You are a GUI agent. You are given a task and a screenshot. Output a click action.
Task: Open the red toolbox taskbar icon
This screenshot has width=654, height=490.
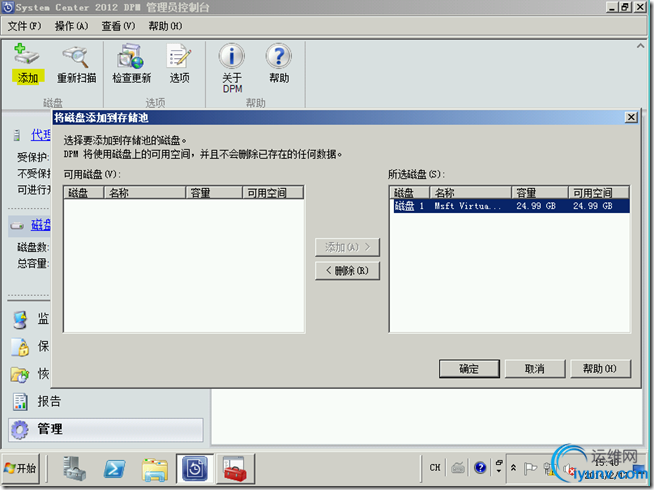point(235,469)
